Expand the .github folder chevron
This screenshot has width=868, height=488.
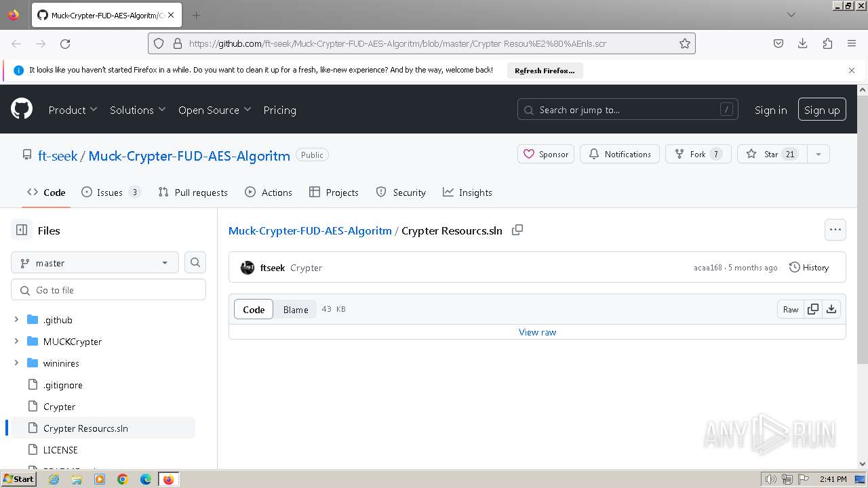click(16, 320)
